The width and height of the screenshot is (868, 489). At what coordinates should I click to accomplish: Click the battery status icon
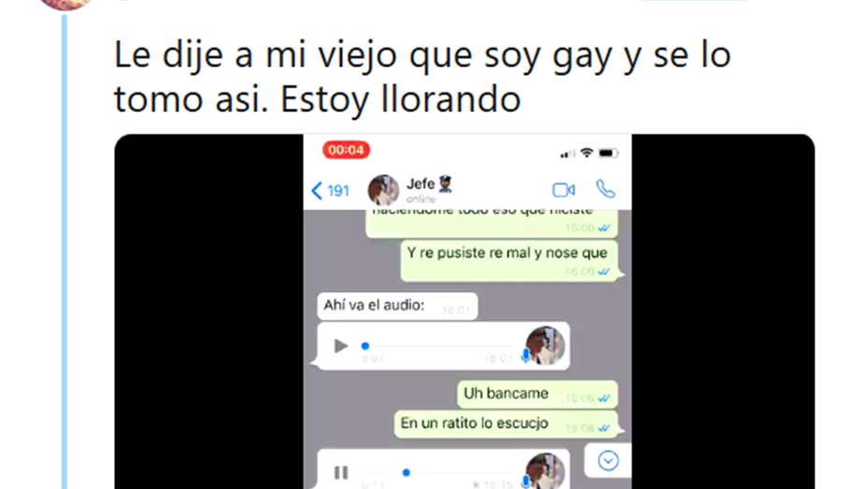pos(608,153)
